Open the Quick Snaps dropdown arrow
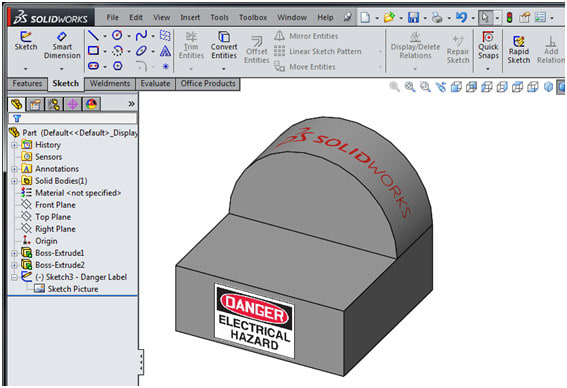This screenshot has width=567, height=388. pyautogui.click(x=488, y=68)
